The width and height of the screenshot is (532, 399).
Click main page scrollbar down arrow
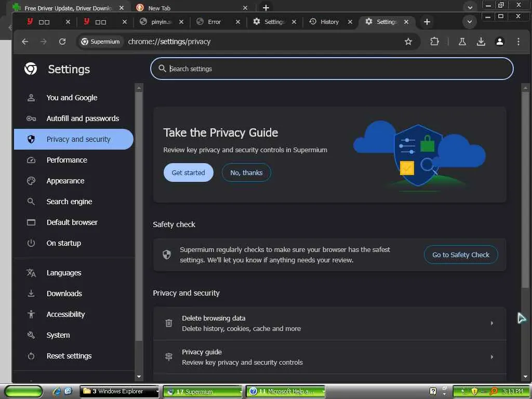[x=525, y=376]
